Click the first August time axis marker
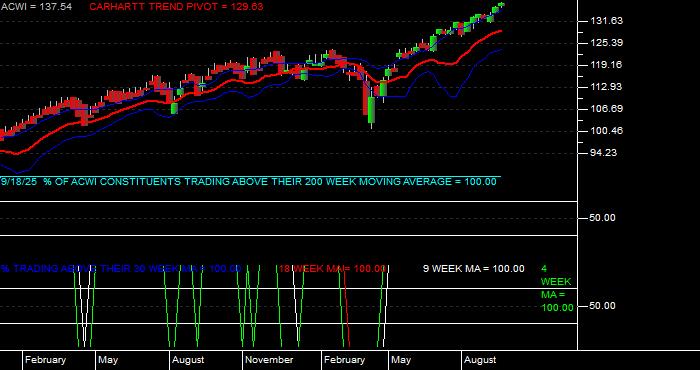The image size is (700, 370). pos(188,360)
